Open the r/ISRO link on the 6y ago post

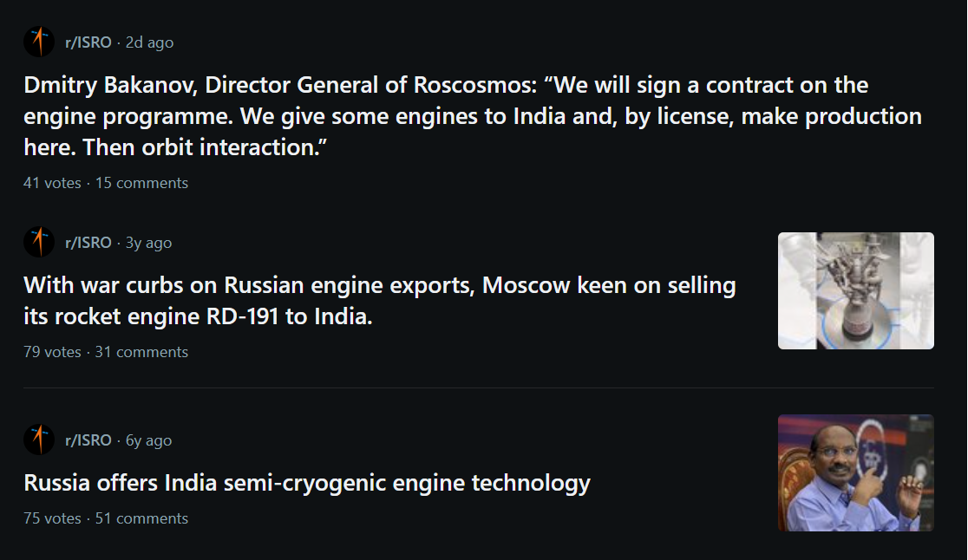click(88, 440)
